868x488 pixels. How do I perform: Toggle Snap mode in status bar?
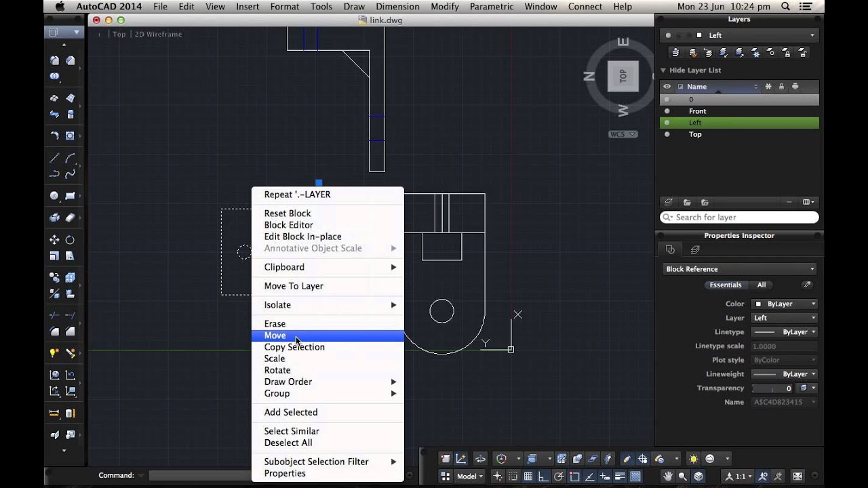513,476
